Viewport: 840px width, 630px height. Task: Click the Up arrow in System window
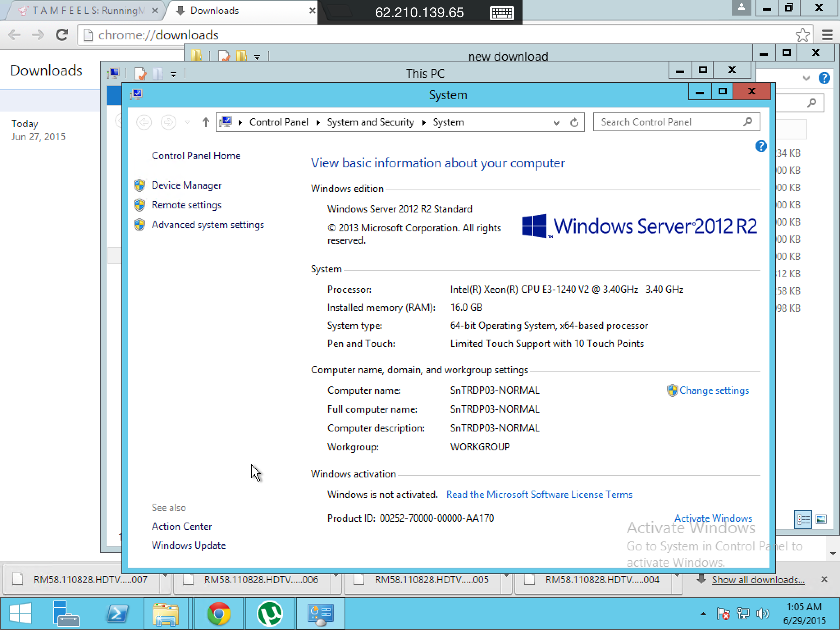pos(205,122)
